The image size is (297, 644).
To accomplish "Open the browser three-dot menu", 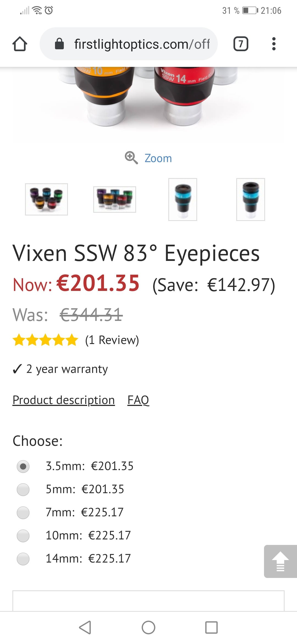I will (274, 44).
